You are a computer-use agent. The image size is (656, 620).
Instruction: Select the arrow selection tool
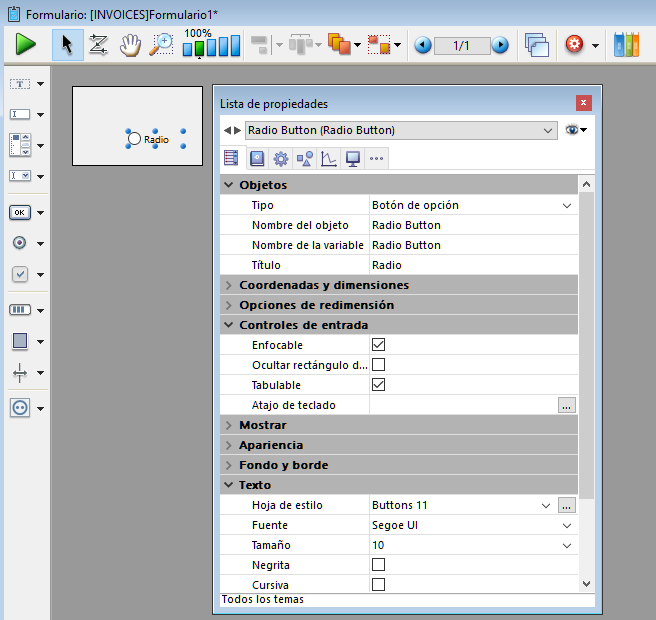67,45
